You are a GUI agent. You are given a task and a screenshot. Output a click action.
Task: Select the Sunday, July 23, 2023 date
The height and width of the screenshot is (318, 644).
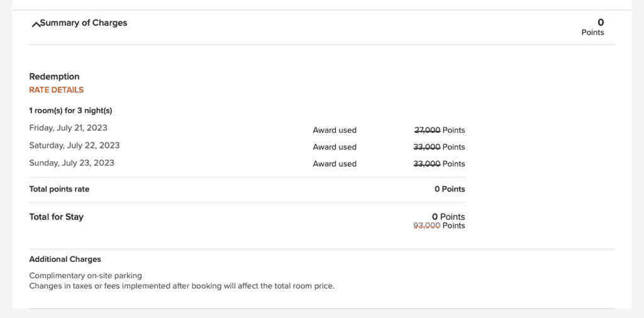point(72,163)
